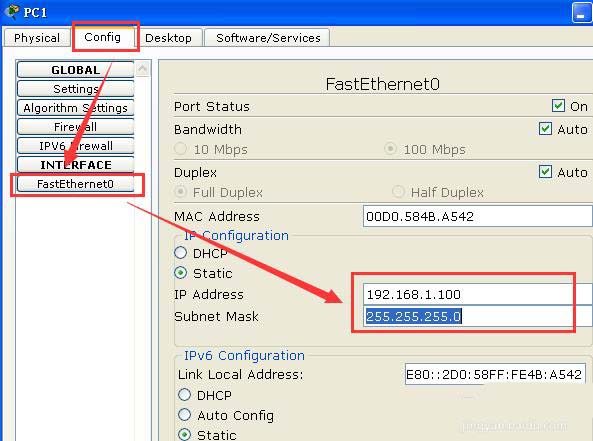
Task: Open the Config tab
Action: [102, 37]
